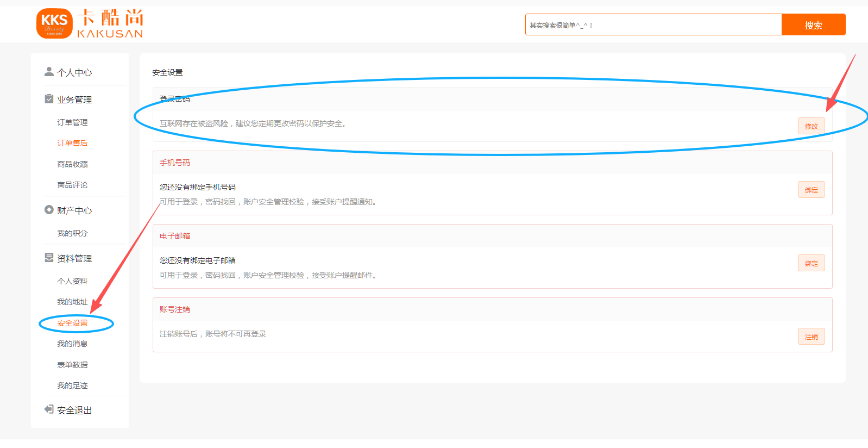The image size is (868, 448).
Task: Click the 安全设置 page heading
Action: (167, 72)
